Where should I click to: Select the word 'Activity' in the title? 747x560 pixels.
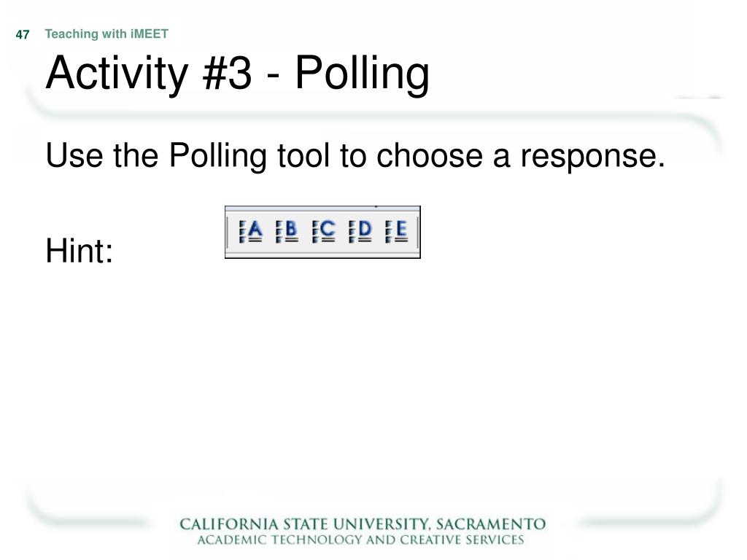click(117, 74)
